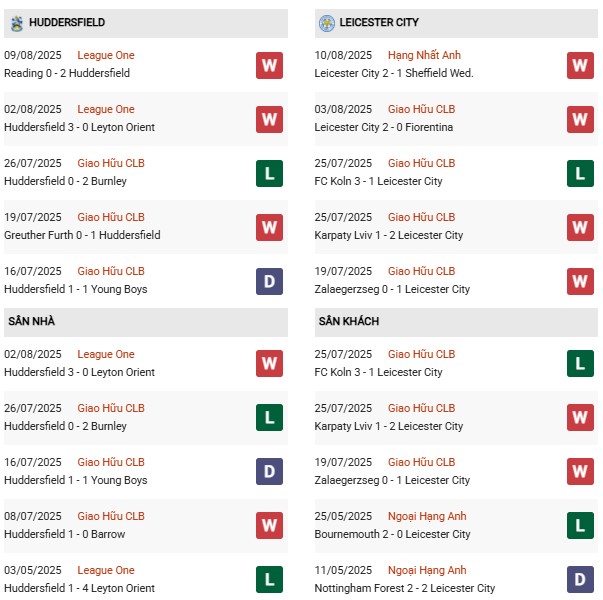
Task: Open League One link dated 09/08/2025
Action: tap(106, 55)
